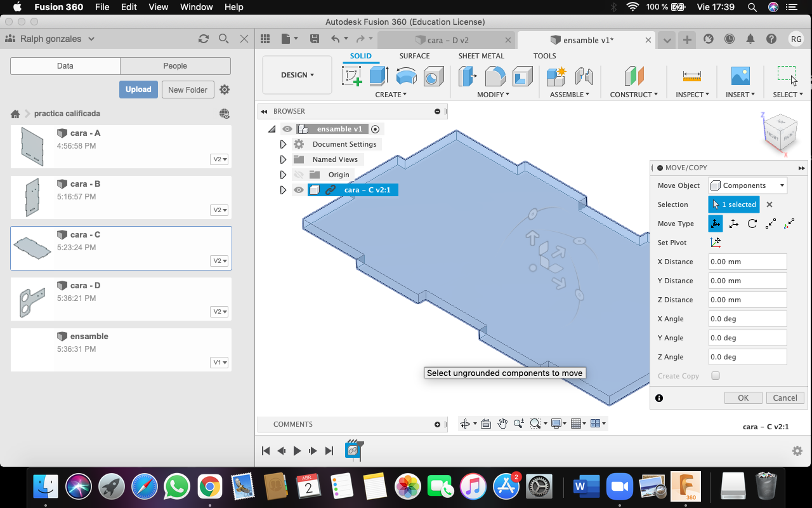Undo the last action
The width and height of the screenshot is (812, 508).
click(336, 39)
